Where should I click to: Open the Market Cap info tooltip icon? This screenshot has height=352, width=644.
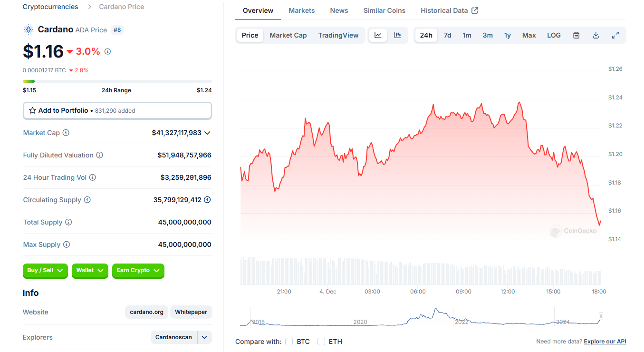(66, 133)
